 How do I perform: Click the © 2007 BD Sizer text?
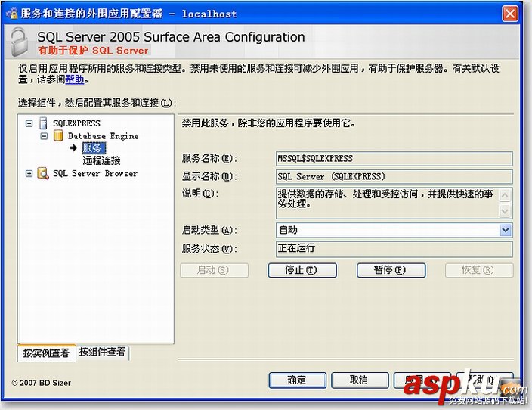click(x=42, y=383)
